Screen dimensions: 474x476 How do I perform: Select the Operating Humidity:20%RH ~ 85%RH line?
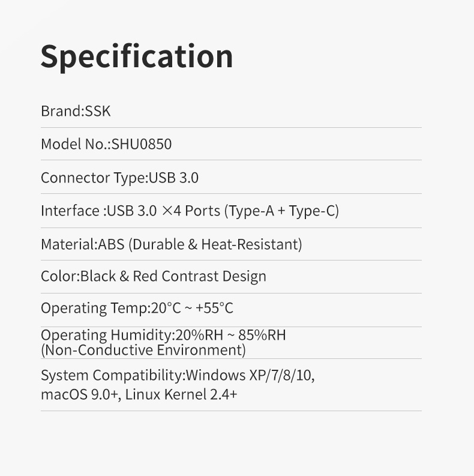click(x=163, y=335)
